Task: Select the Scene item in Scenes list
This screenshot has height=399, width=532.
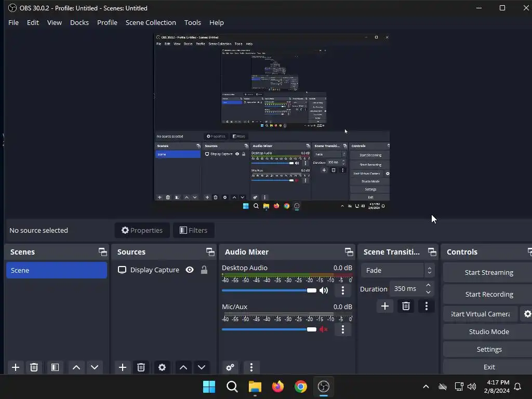Action: (57, 270)
